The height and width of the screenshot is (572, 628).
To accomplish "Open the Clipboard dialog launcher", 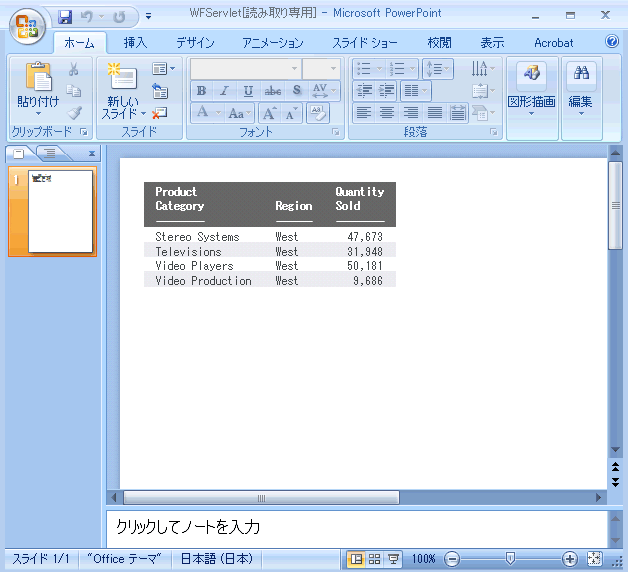I will coord(84,132).
